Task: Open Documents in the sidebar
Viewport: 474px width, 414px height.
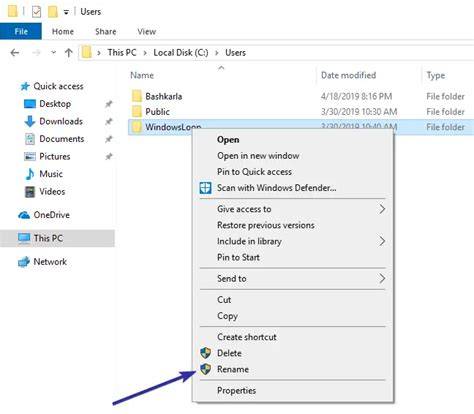Action: pyautogui.click(x=62, y=139)
